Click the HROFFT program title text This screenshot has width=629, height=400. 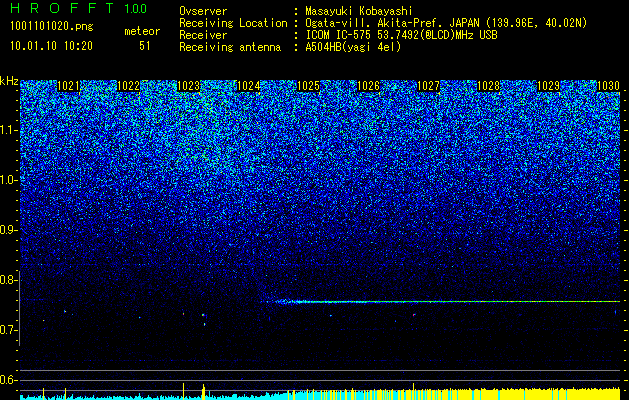62,8
